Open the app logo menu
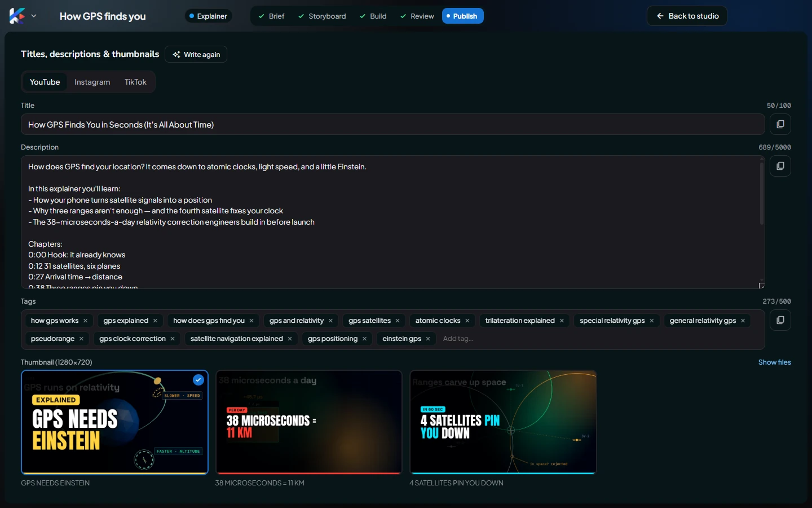The width and height of the screenshot is (812, 508). coord(17,16)
